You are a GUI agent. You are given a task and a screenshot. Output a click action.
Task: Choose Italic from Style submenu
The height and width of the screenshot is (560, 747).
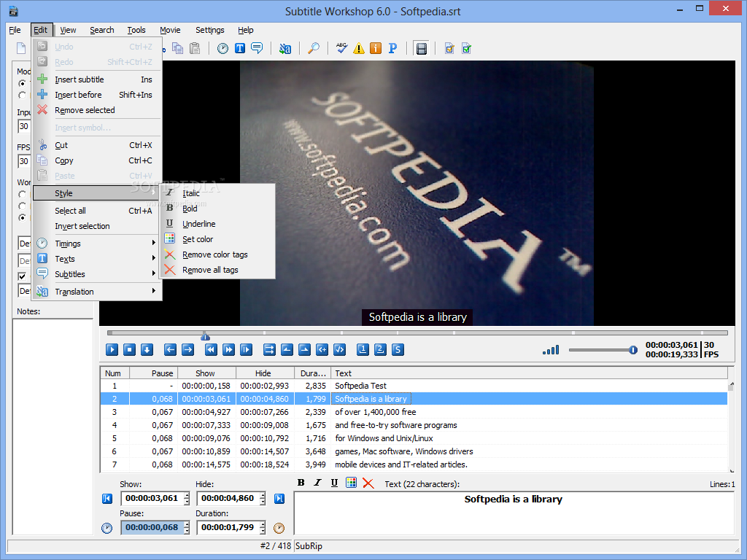pyautogui.click(x=219, y=193)
